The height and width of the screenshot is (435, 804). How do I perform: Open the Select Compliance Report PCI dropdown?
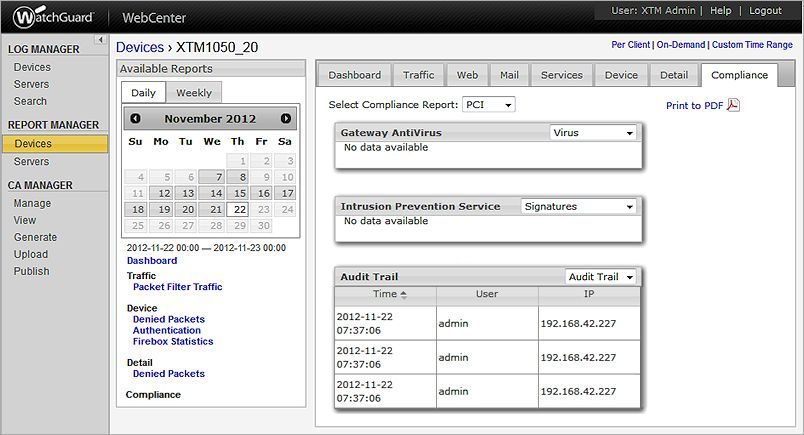(489, 105)
